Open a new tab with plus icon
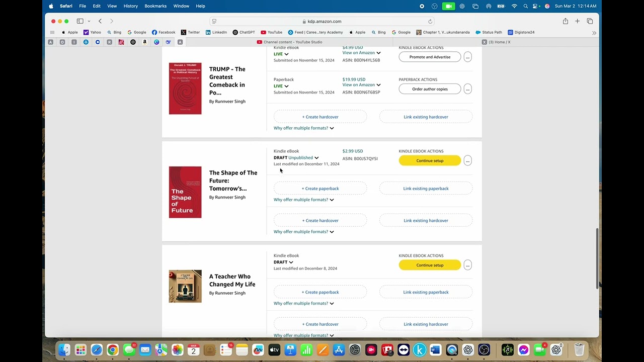 pyautogui.click(x=578, y=21)
